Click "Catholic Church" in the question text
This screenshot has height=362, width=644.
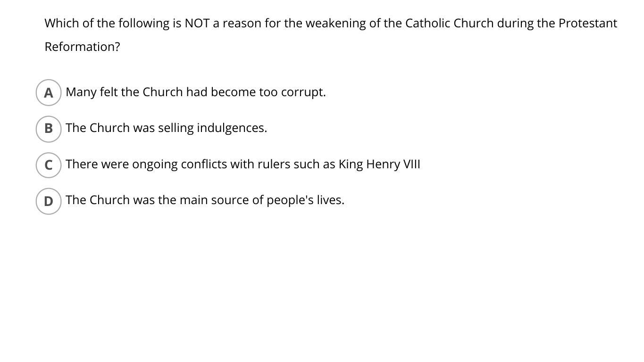(449, 23)
